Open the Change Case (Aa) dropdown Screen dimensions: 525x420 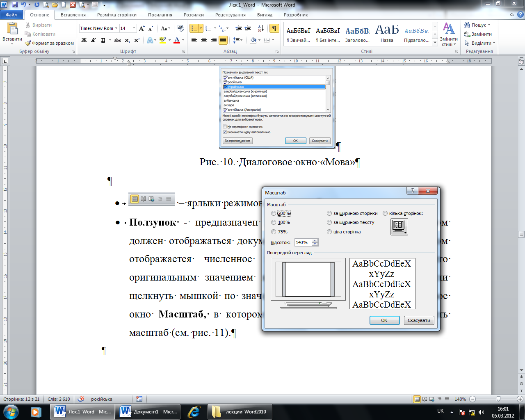click(165, 28)
